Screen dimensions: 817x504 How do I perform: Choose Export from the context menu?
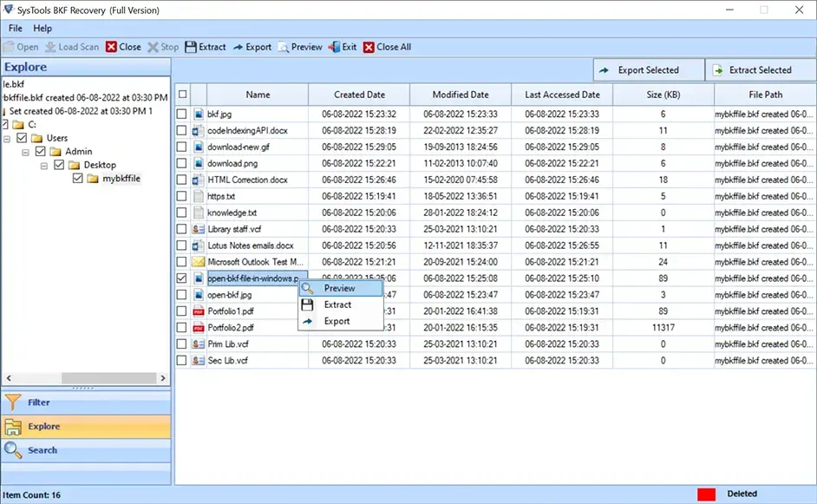[341, 322]
